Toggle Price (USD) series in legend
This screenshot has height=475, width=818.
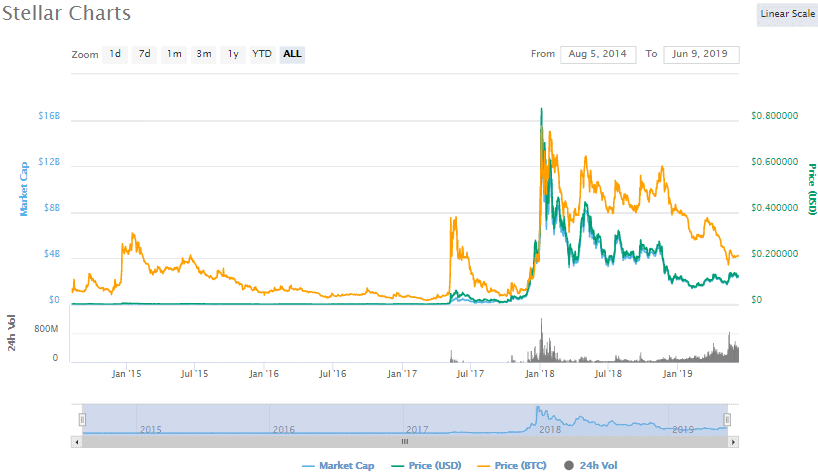(426, 466)
